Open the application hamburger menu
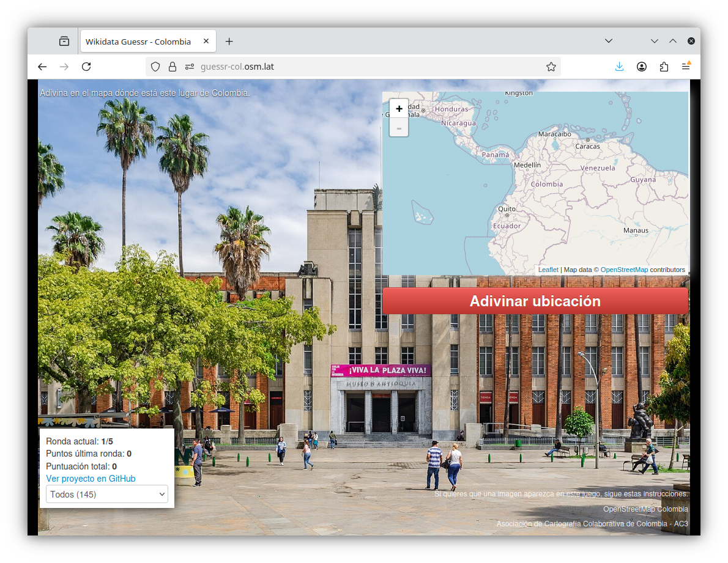 [x=686, y=67]
